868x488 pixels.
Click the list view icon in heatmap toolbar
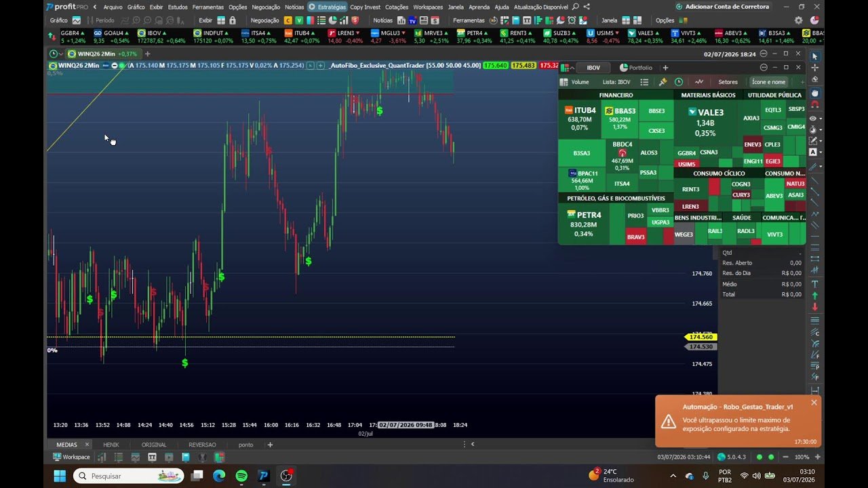(x=644, y=82)
